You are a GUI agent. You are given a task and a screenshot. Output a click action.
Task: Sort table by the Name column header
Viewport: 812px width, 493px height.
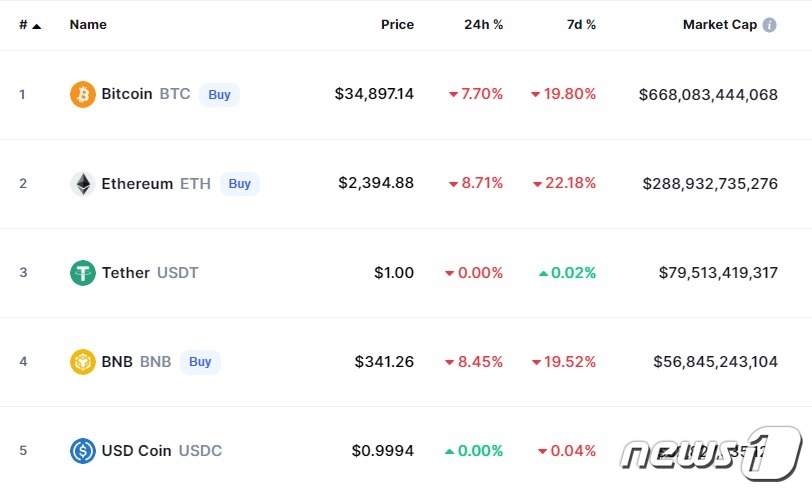[x=88, y=24]
